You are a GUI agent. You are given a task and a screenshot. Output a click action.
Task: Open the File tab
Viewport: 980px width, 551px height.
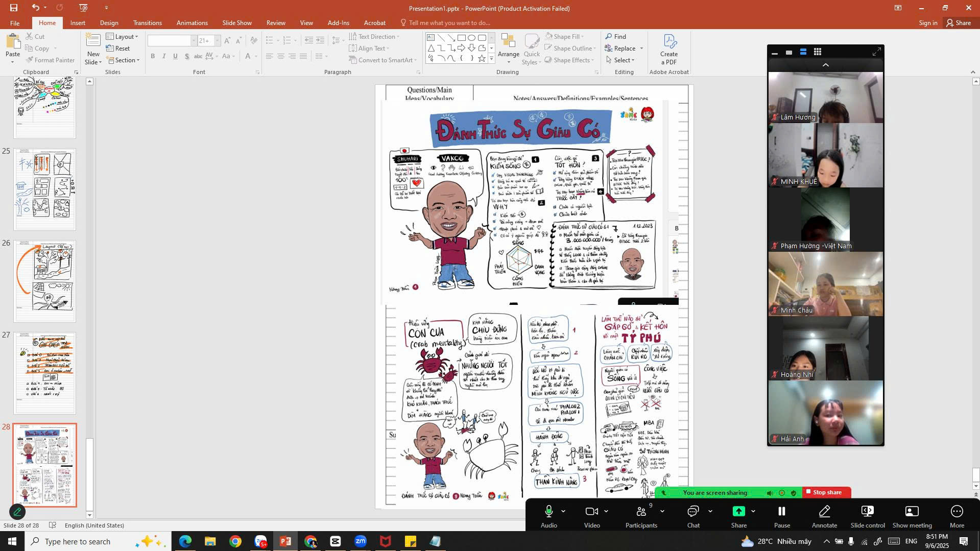(x=15, y=23)
